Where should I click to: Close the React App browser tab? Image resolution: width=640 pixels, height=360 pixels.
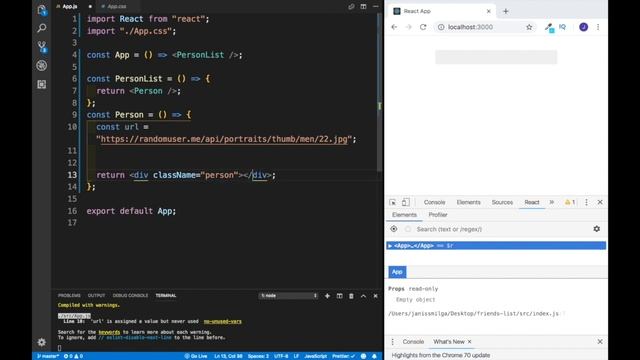(x=489, y=11)
